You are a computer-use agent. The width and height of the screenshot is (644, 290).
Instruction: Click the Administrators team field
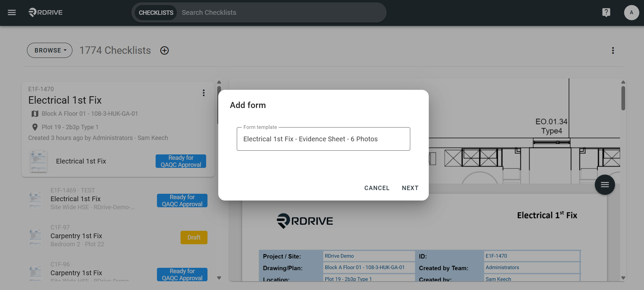[x=532, y=267]
